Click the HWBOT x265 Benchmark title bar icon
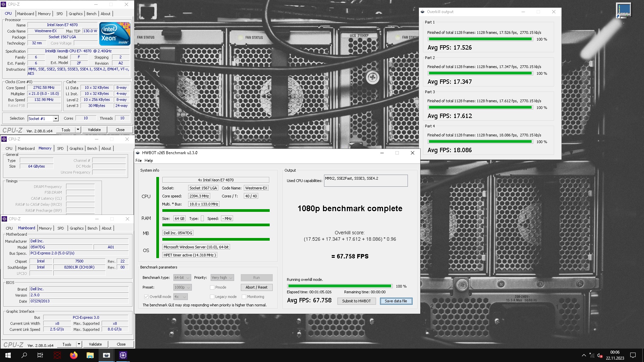This screenshot has height=362, width=644. (x=138, y=153)
